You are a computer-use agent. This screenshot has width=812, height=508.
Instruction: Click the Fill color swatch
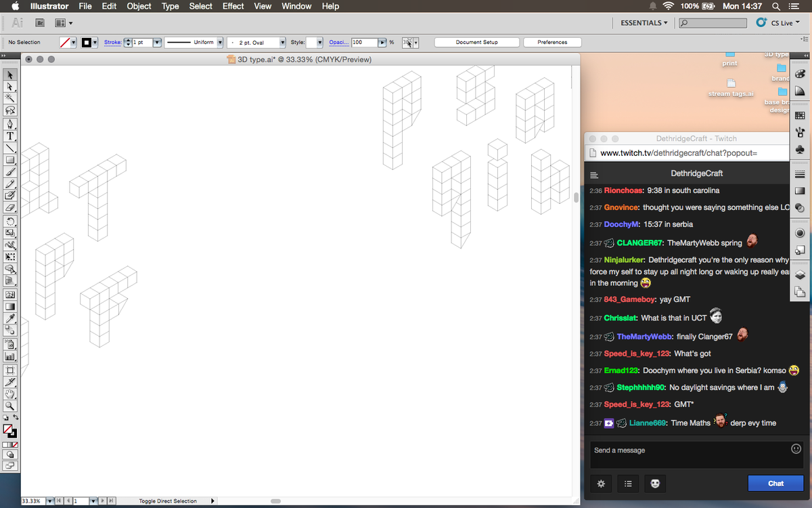7,429
